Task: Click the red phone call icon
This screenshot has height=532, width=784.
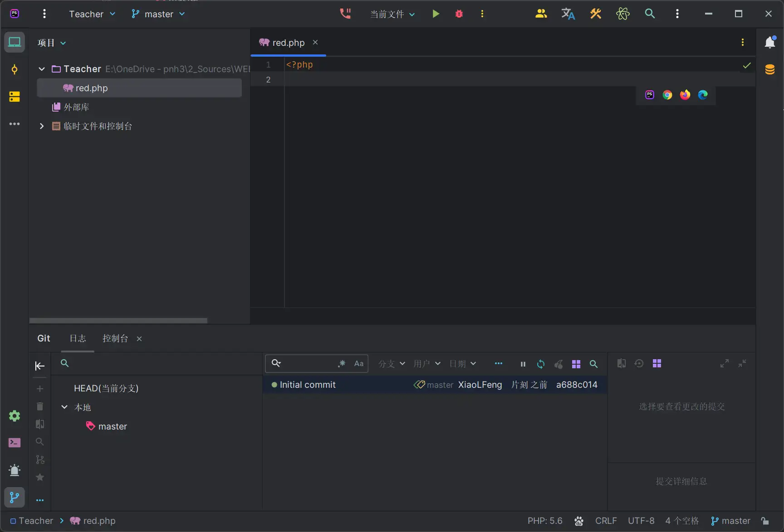Action: click(346, 14)
